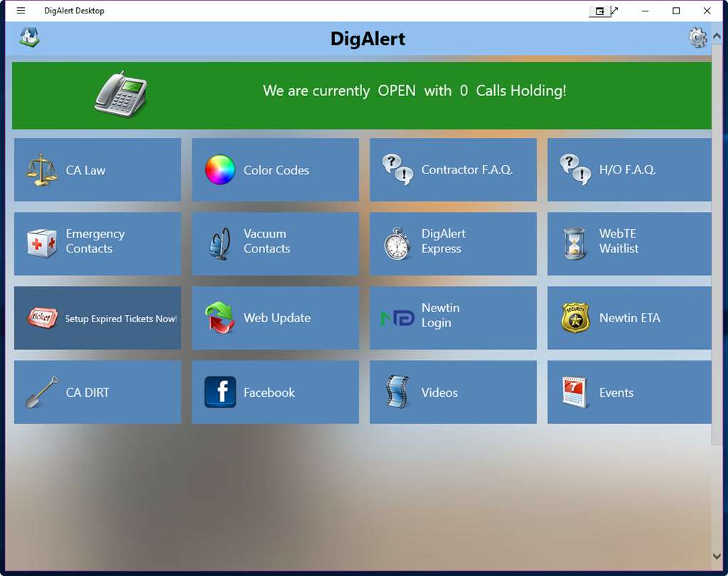Screen dimensions: 728x576
Task: Open the Events text label
Action: click(616, 393)
